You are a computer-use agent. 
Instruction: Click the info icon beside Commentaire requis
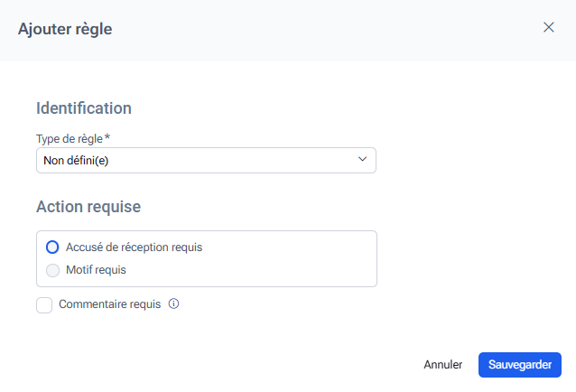[x=174, y=304]
